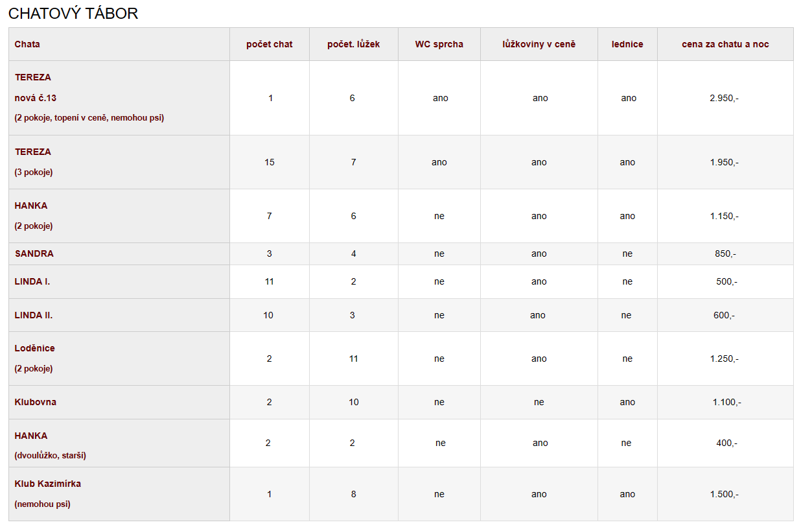Click the 'LINDA II.' cabin name
812x529 pixels.
[x=34, y=315]
